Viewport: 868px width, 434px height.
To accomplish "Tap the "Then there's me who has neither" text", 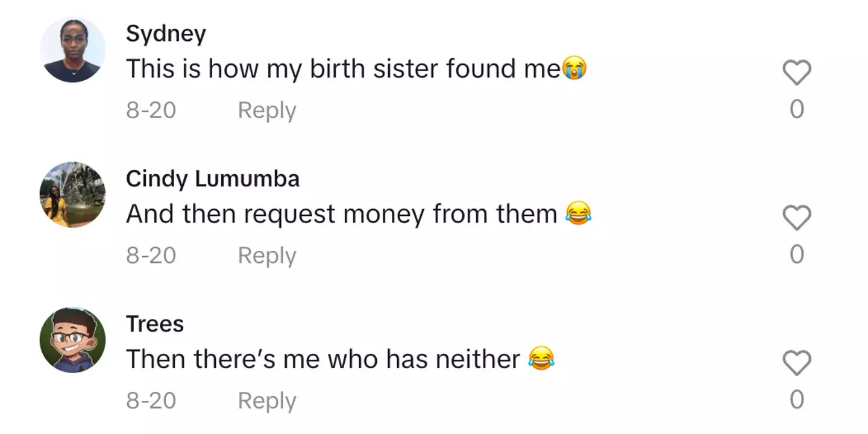I will (322, 360).
